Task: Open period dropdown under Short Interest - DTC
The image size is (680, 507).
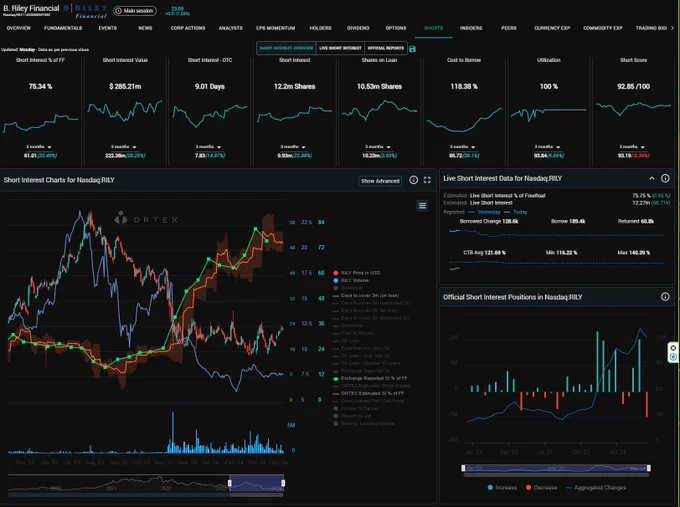Action: [x=209, y=147]
